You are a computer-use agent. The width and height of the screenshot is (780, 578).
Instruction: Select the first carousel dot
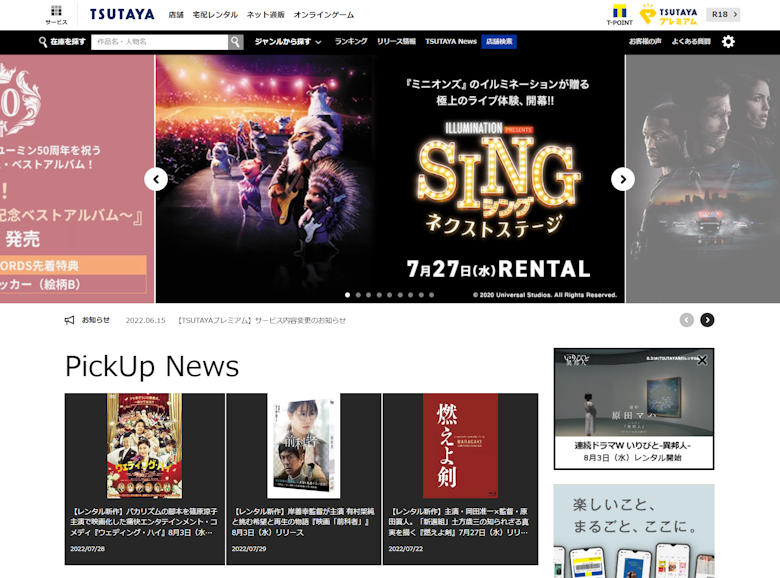(347, 295)
